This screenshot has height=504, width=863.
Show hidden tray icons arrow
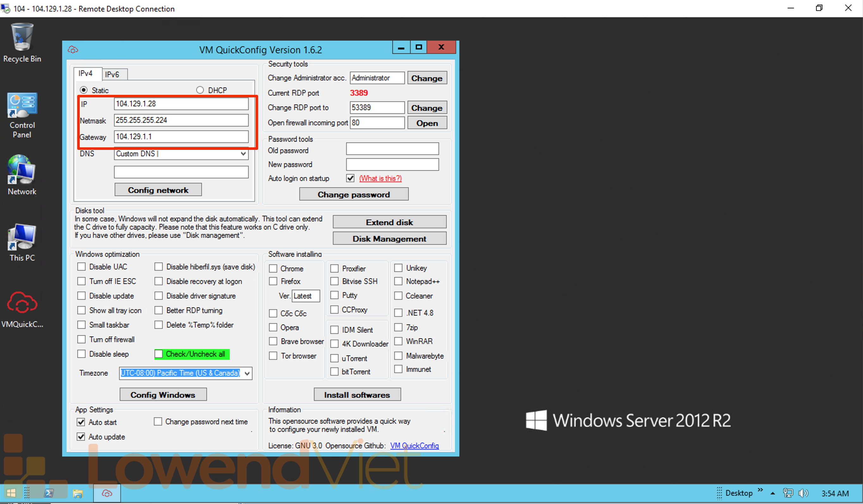click(773, 493)
